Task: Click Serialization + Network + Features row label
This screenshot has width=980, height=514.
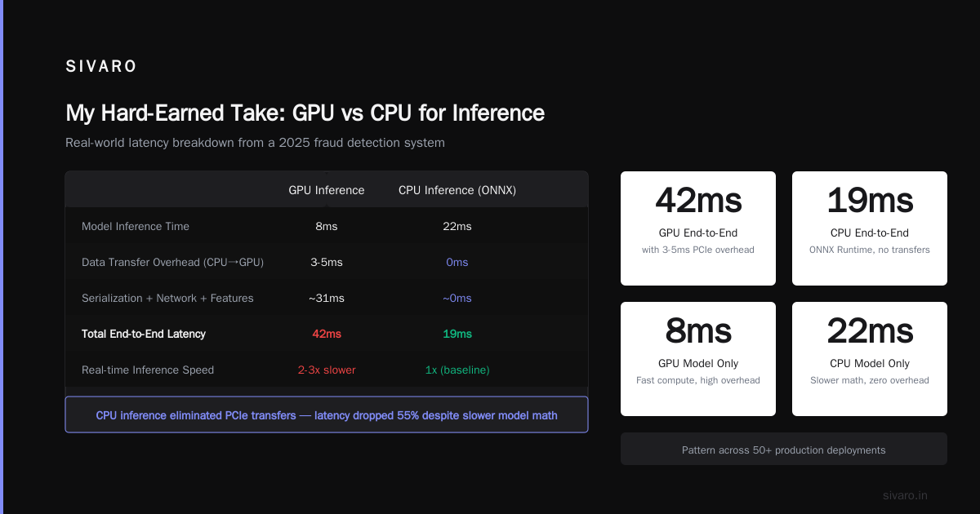Action: tap(167, 298)
